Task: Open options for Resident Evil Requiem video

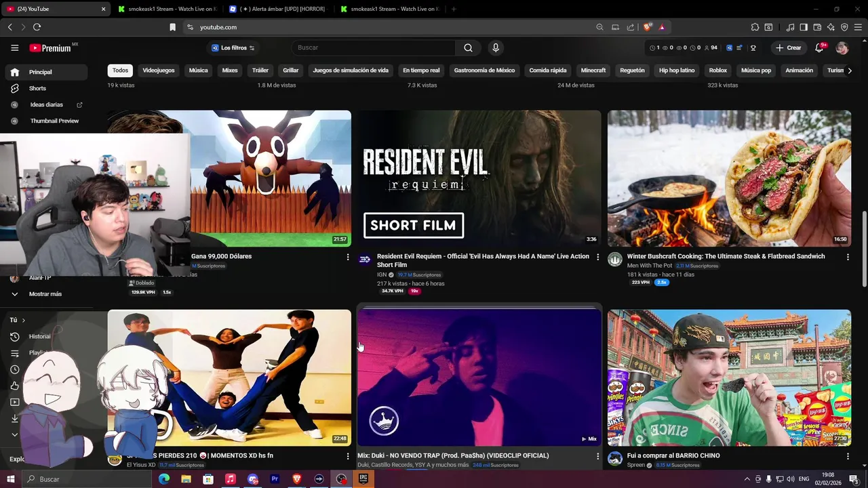Action: [597, 257]
